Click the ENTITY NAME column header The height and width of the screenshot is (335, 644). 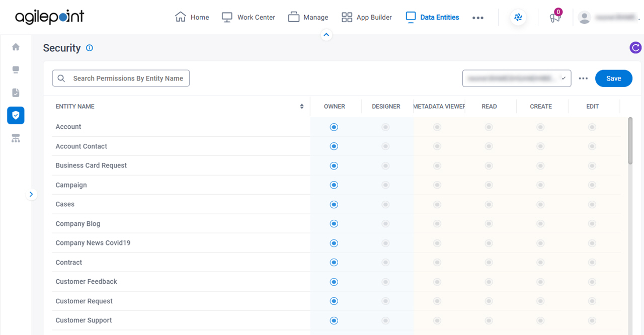[x=75, y=106]
